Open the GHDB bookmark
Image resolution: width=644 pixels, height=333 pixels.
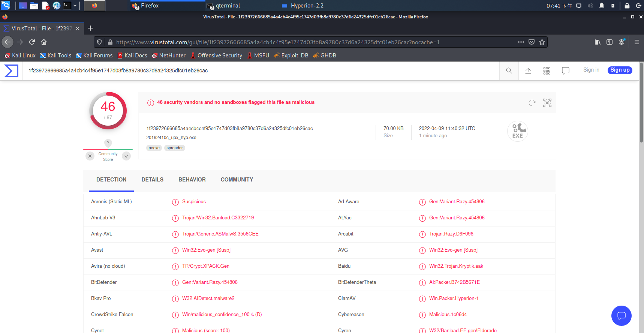(x=325, y=55)
